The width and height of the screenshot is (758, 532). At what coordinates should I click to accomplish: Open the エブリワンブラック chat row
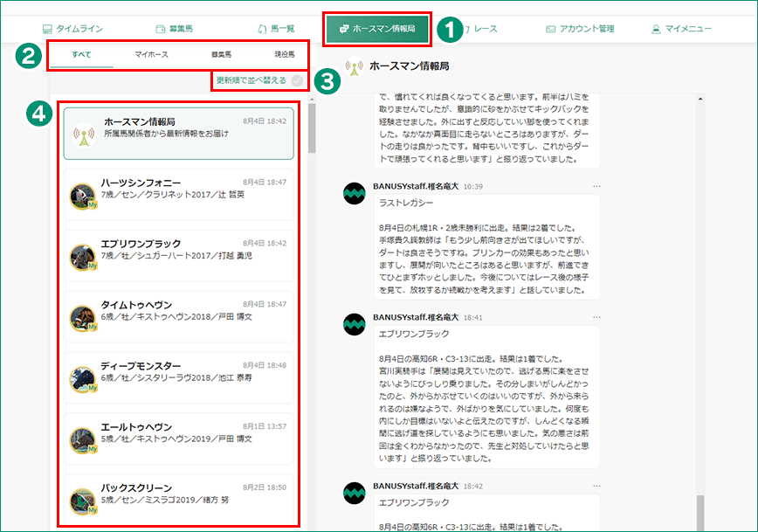[178, 255]
